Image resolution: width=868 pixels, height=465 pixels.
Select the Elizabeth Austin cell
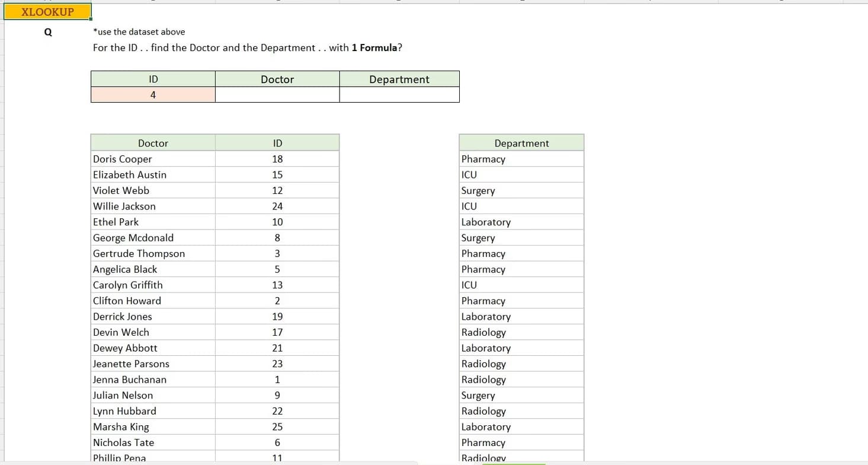(153, 175)
